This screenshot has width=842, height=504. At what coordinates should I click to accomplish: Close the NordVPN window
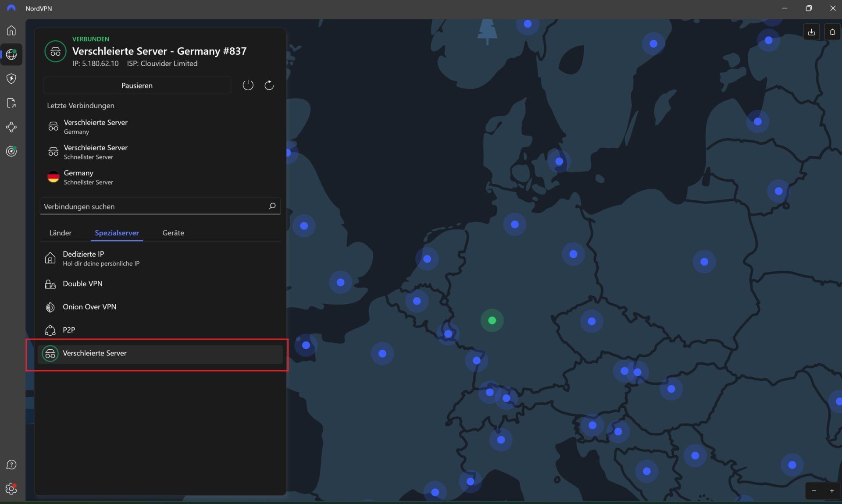[x=832, y=8]
